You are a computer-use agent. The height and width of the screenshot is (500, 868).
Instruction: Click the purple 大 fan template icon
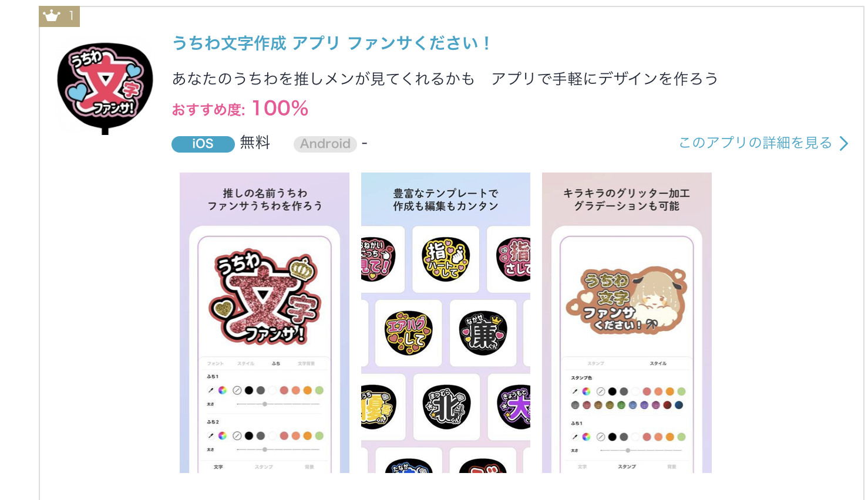tap(514, 407)
